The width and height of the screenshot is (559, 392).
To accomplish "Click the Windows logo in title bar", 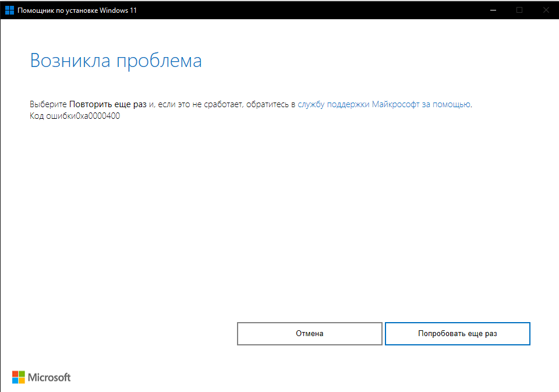I will 10,10.
